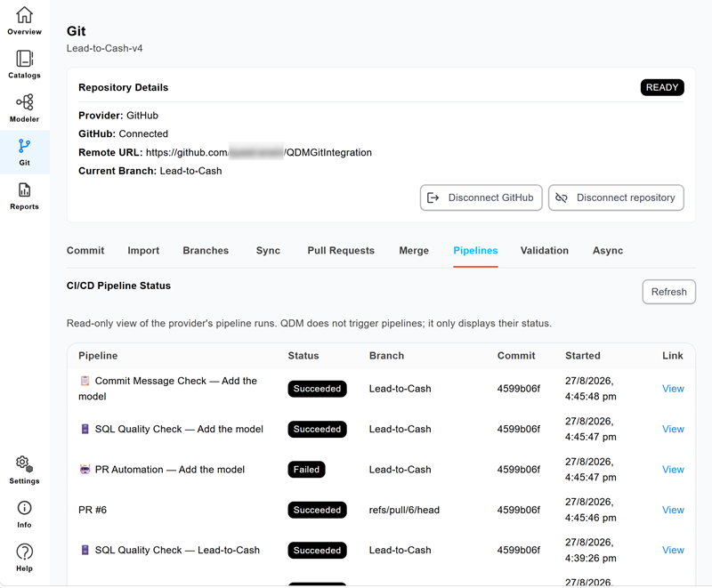Click the Current Branch Lead-to-Cash value
Viewport: 712px width, 588px height.
[x=190, y=171]
